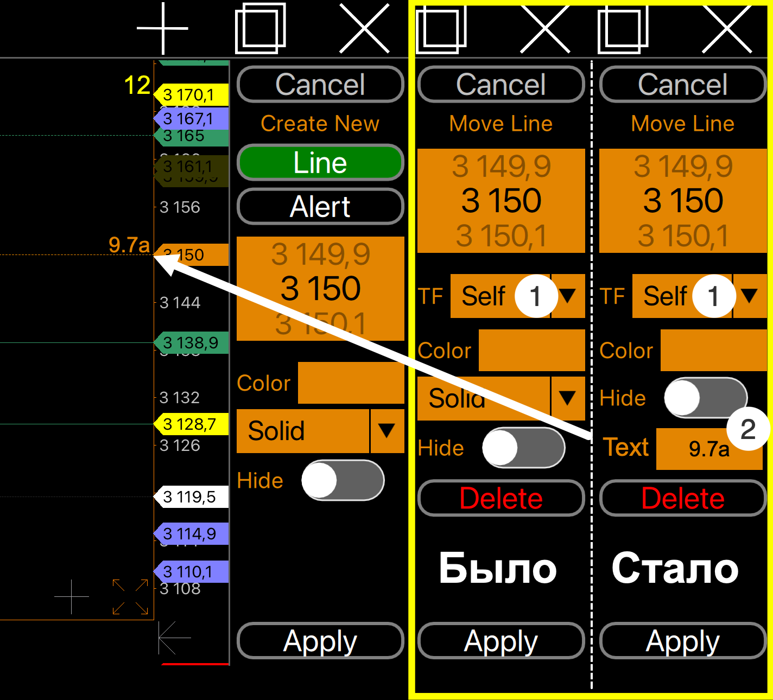
Task: Select the white 3 119,5 price label
Action: [192, 497]
